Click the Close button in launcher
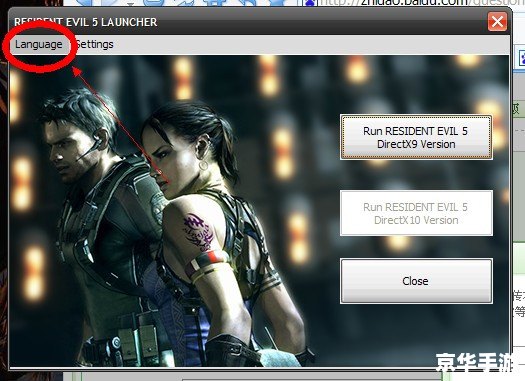Viewport: 525px width, 381px height. coord(416,281)
